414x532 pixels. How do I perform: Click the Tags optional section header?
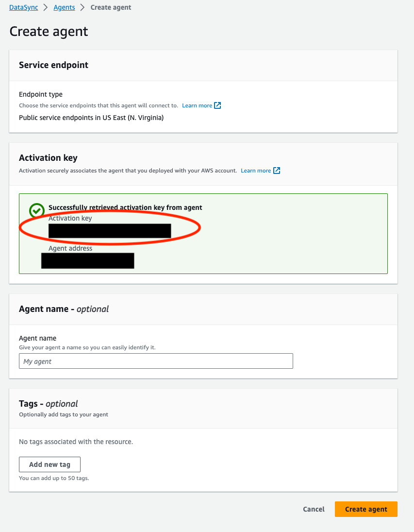[48, 403]
